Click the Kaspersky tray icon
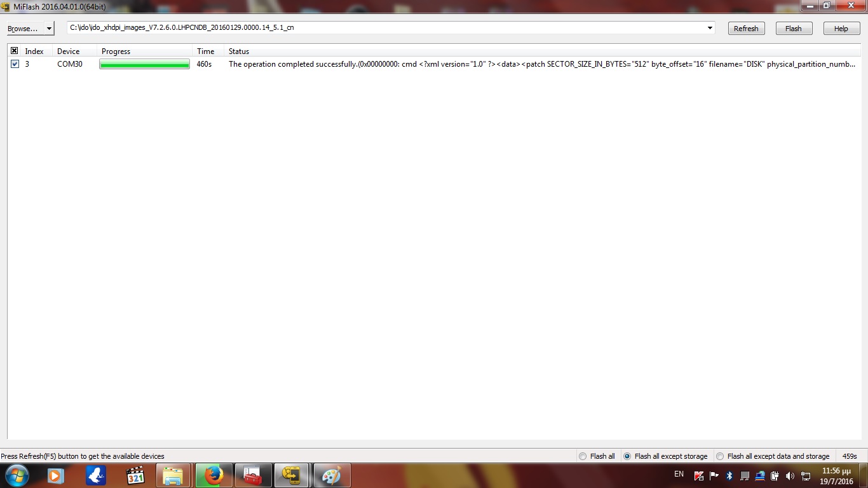Image resolution: width=868 pixels, height=488 pixels. (x=699, y=476)
